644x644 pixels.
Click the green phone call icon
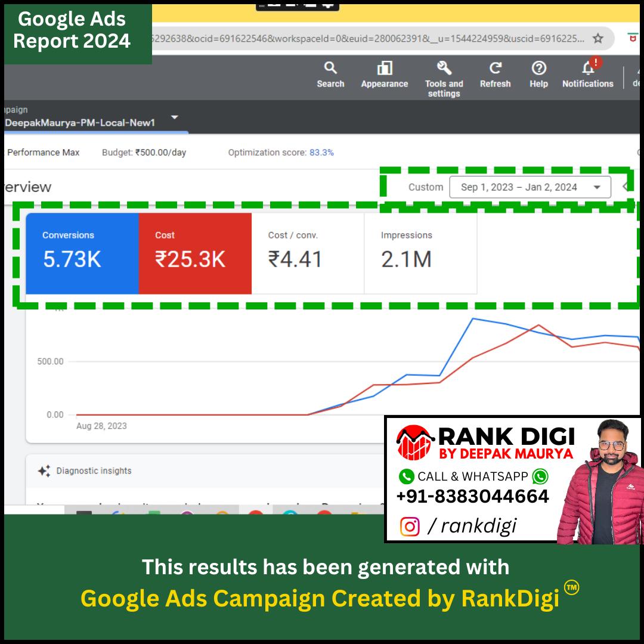tap(406, 476)
